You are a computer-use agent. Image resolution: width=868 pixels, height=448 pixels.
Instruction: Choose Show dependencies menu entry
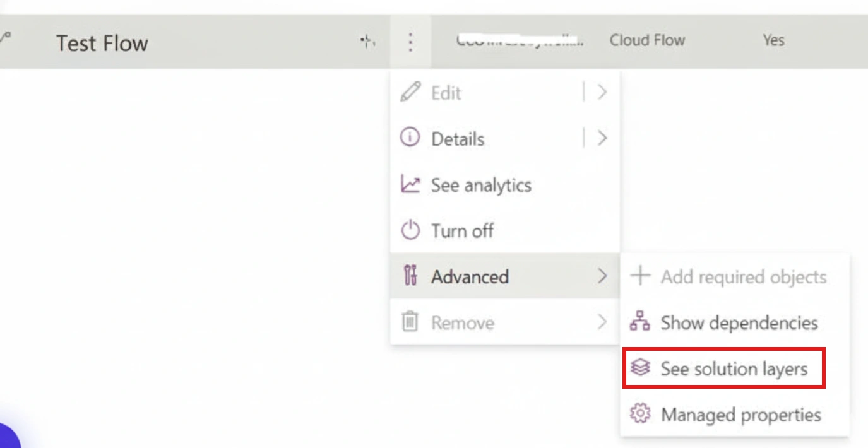(735, 322)
